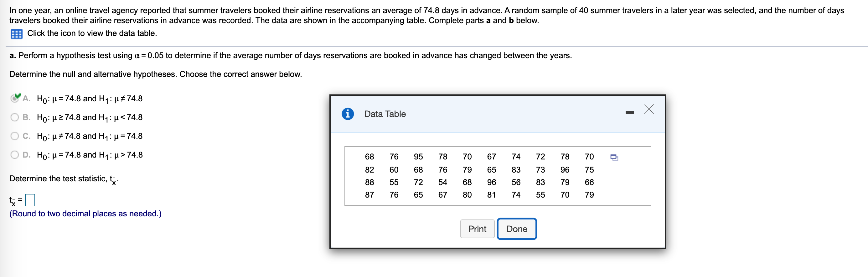This screenshot has width=868, height=277.
Task: Click the copy-data icon beside the table
Action: (614, 157)
